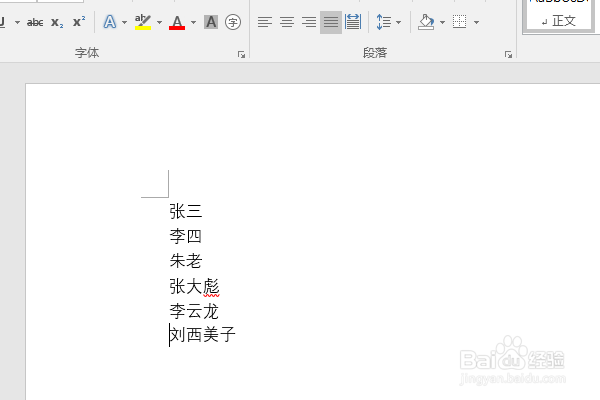Open enclosed character (字) tool
Viewport: 600px width, 400px height.
click(233, 22)
